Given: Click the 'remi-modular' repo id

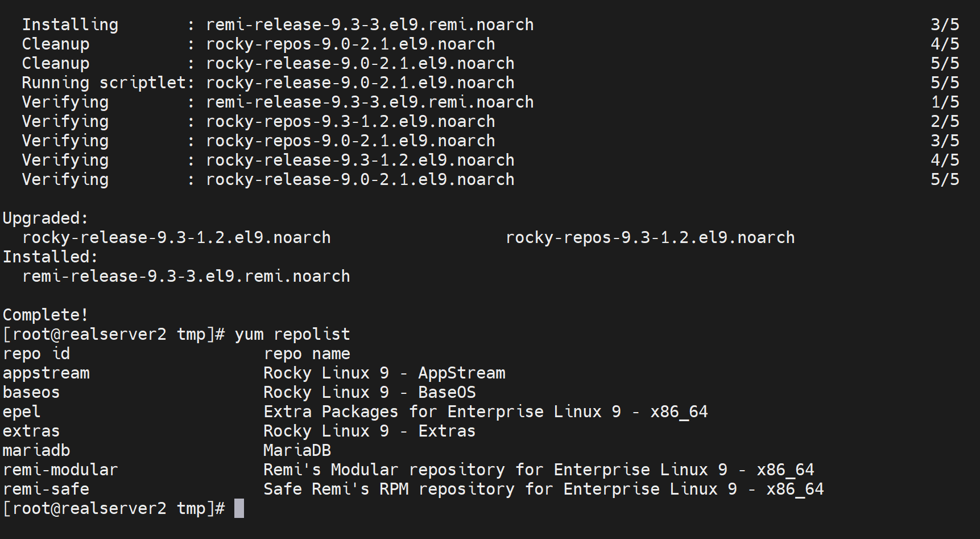Looking at the screenshot, I should point(60,470).
